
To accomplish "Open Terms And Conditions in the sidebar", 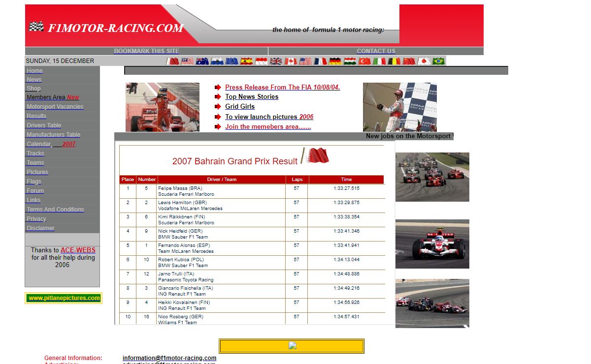I will pyautogui.click(x=55, y=210).
